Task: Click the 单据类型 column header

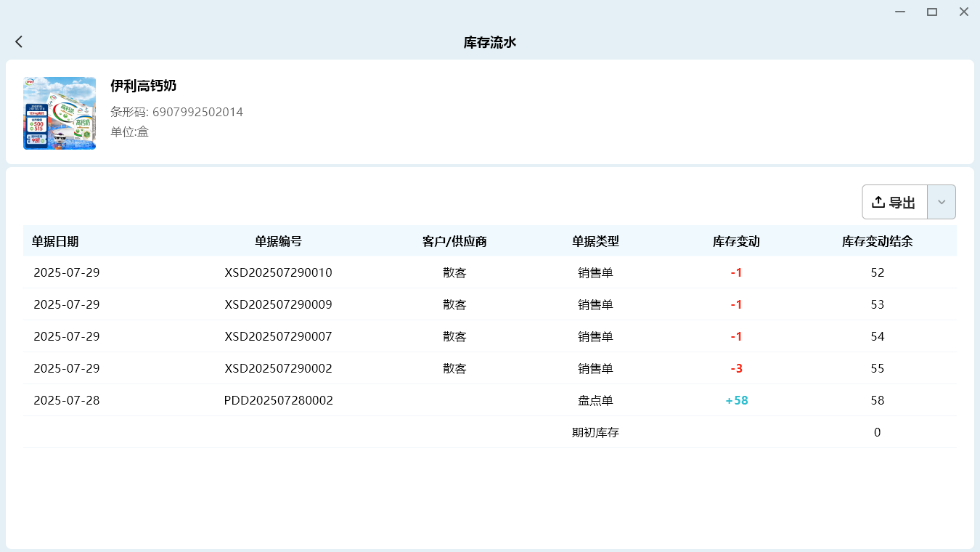Action: [x=595, y=242]
